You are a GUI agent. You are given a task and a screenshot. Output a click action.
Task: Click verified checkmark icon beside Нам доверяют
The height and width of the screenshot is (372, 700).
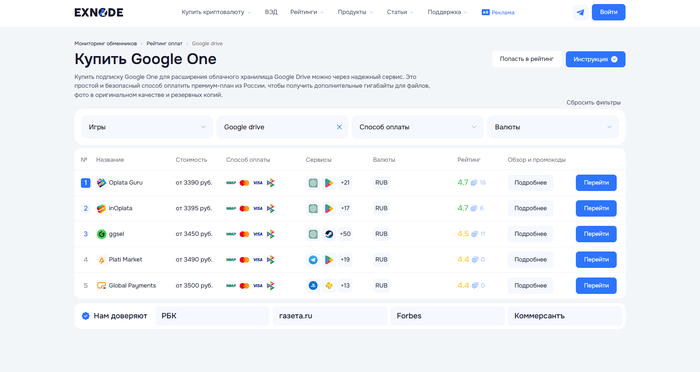point(86,316)
